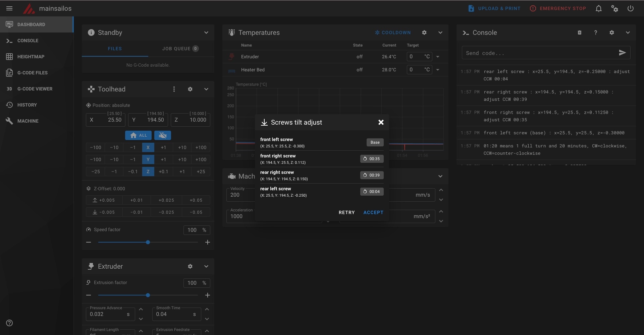Open the hamburger navigation menu
Screen dimensions: 644x335
point(9,8)
